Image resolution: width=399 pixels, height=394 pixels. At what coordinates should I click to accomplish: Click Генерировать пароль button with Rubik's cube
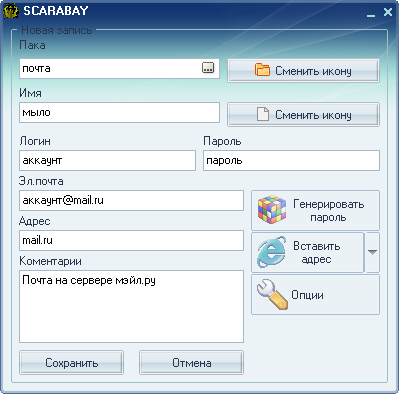click(315, 210)
